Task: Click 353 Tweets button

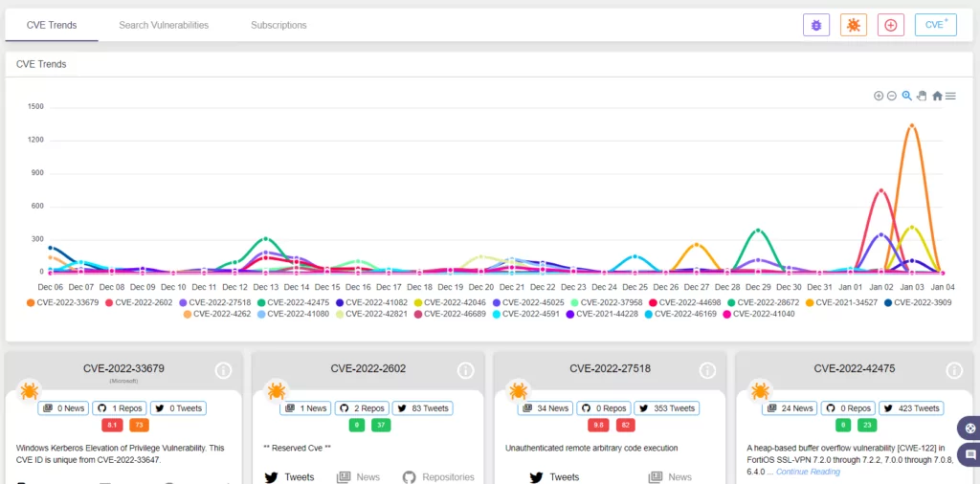Action: pyautogui.click(x=666, y=408)
